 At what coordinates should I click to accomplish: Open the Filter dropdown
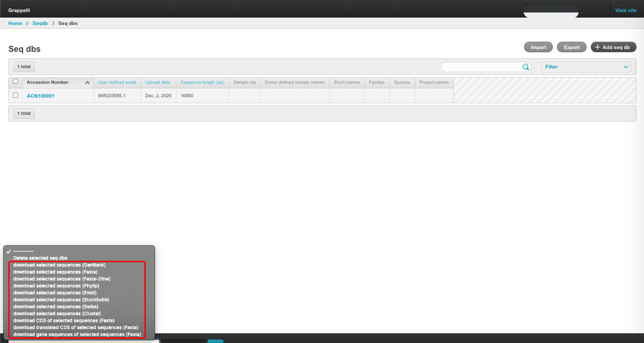586,67
